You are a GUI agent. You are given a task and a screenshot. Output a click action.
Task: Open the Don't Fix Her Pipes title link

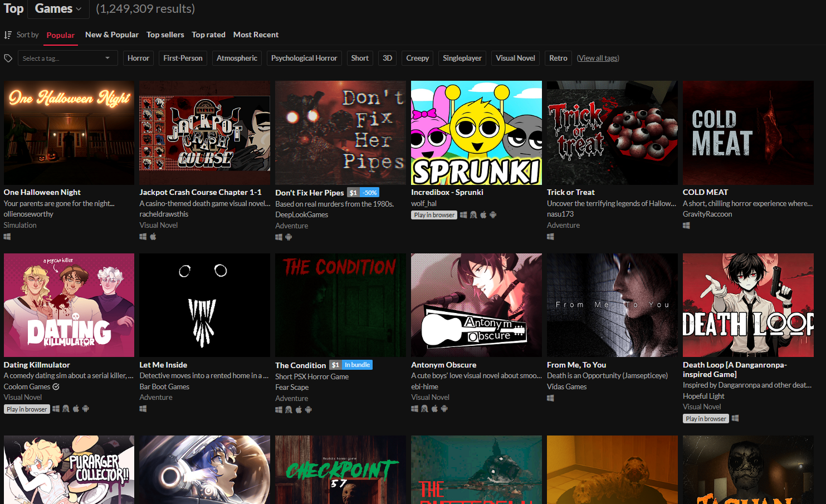click(310, 193)
